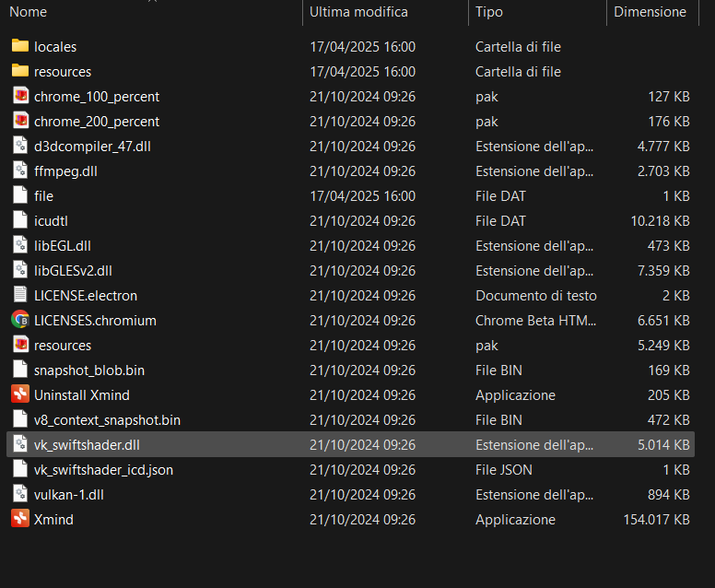Select the Xmind application name
Screen dimensions: 715x588
click(x=53, y=519)
